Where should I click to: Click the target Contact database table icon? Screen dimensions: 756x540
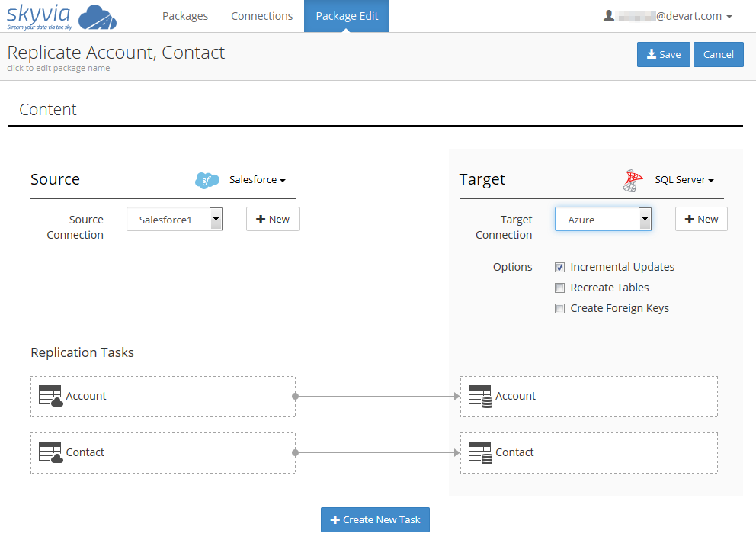[x=480, y=452]
